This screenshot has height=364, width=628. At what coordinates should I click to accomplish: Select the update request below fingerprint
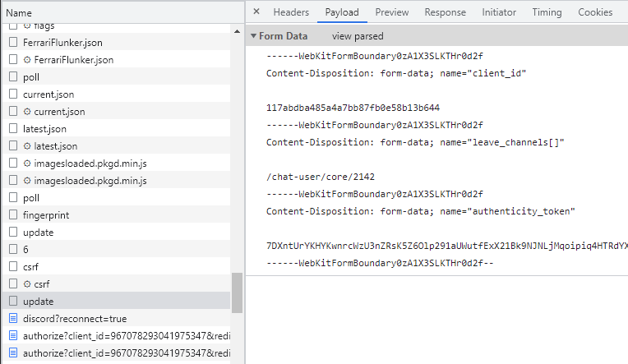click(38, 233)
